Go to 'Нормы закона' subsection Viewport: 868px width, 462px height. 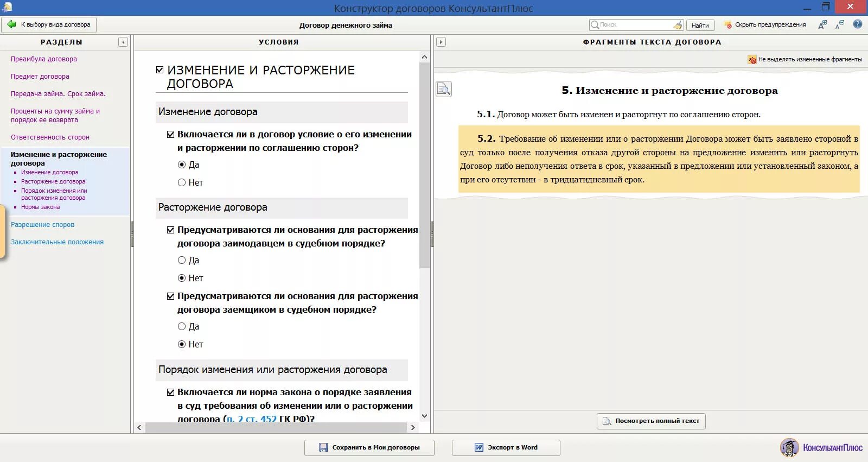41,207
